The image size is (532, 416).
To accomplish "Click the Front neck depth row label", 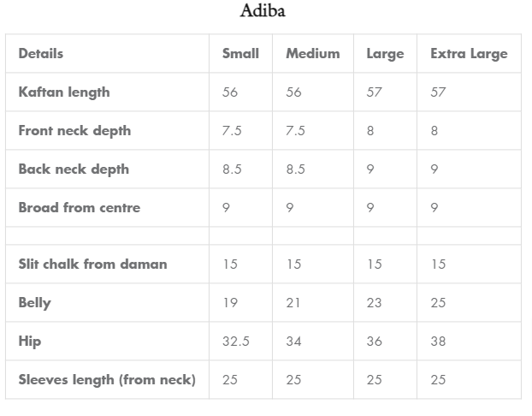I will [x=74, y=130].
